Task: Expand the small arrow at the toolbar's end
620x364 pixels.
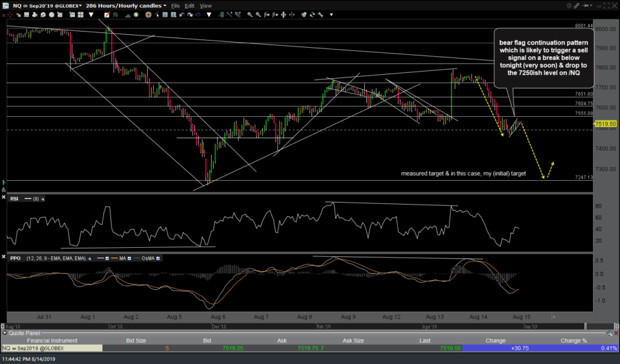Action: (x=331, y=15)
